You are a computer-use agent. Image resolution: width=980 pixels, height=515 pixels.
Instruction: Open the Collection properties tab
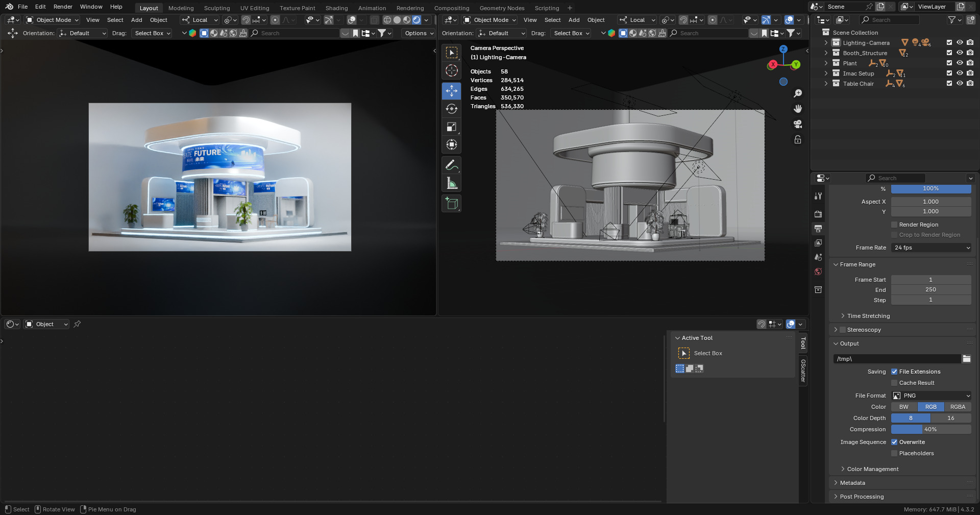(818, 289)
